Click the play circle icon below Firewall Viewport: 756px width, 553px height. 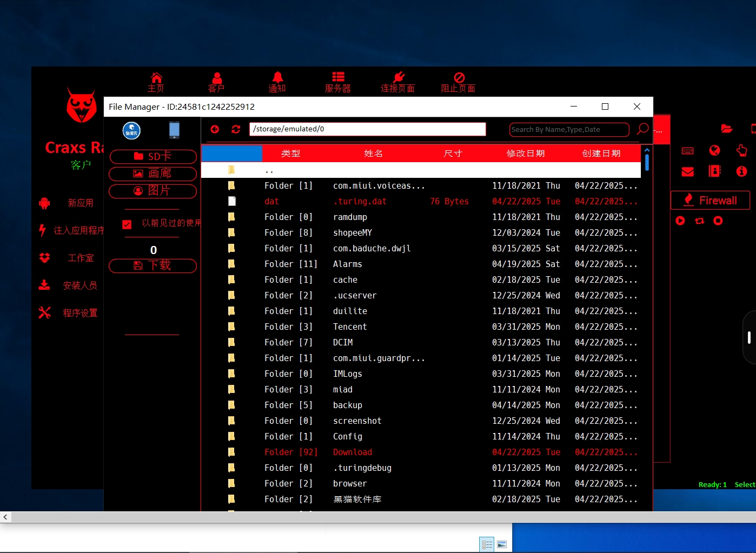[680, 221]
